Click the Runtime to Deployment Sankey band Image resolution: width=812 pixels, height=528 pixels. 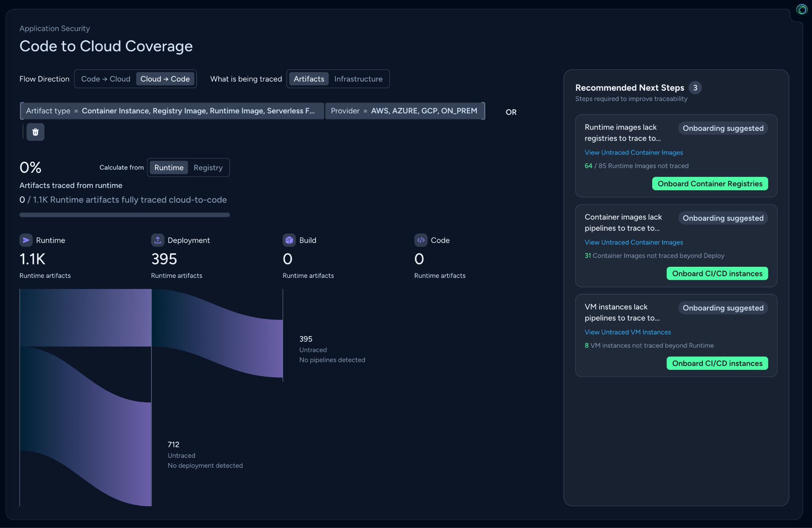coord(86,318)
